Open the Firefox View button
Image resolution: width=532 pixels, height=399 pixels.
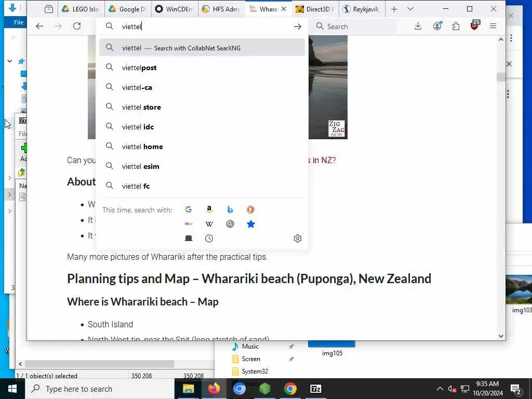pos(49,9)
